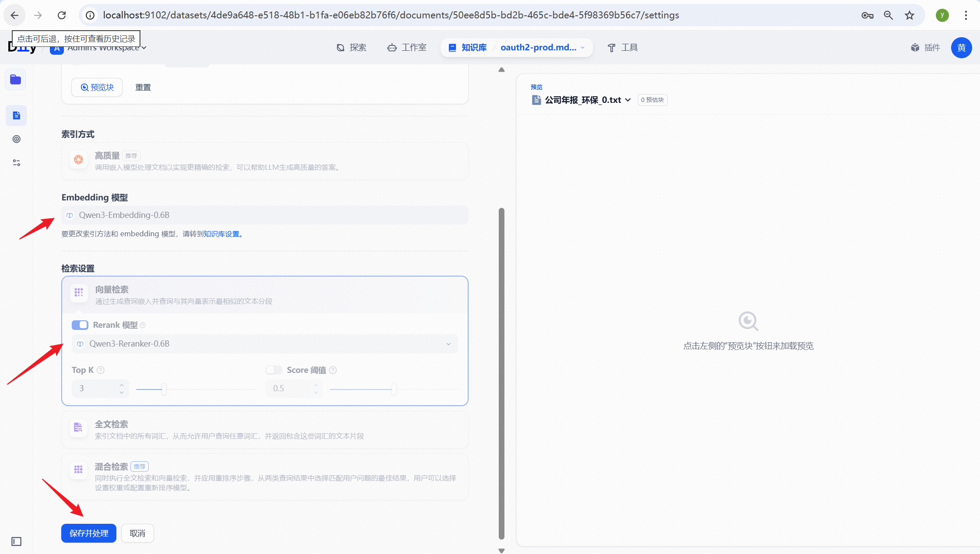
Task: Open the retrieval testing target icon
Action: point(16,139)
